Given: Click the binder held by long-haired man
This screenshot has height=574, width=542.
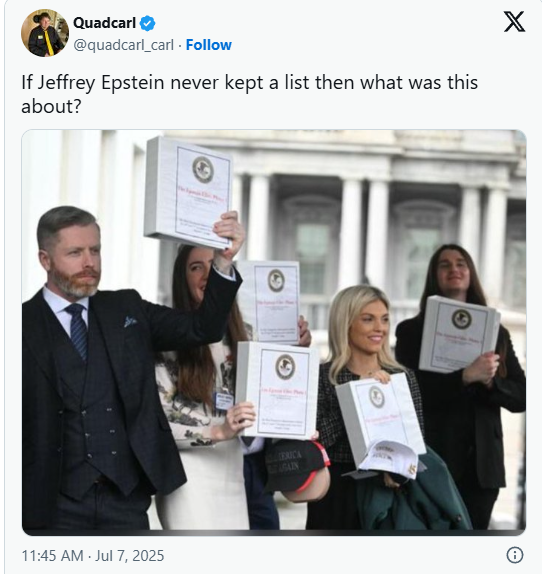Looking at the screenshot, I should click(459, 334).
